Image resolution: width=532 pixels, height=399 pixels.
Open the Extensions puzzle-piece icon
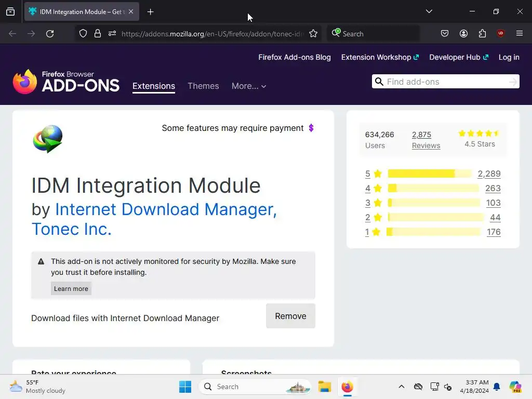(x=482, y=33)
